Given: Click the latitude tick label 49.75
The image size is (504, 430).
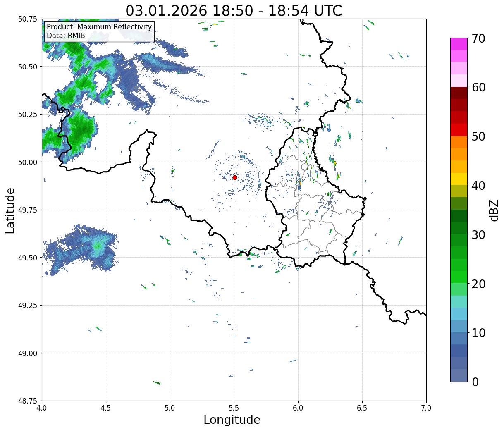Looking at the screenshot, I should coord(28,210).
